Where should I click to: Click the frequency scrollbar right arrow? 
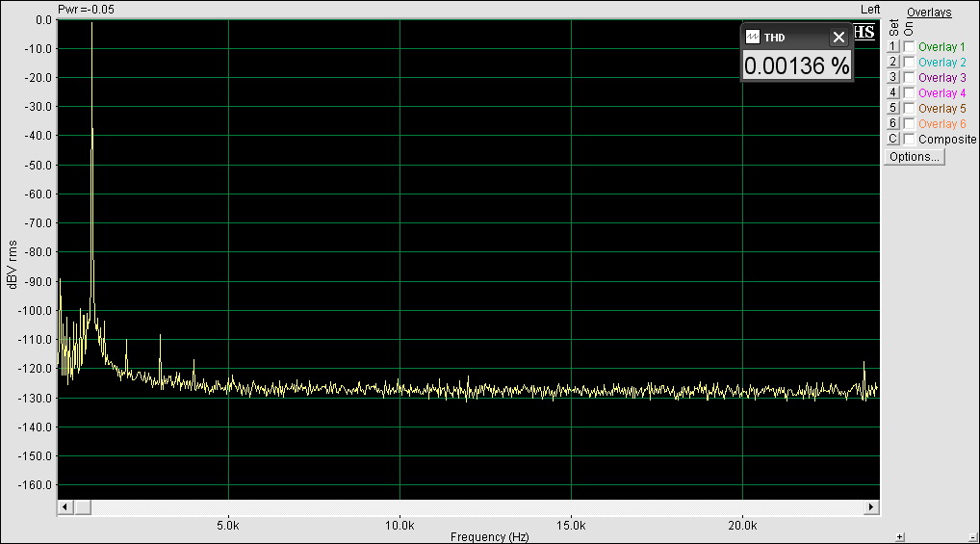point(872,506)
